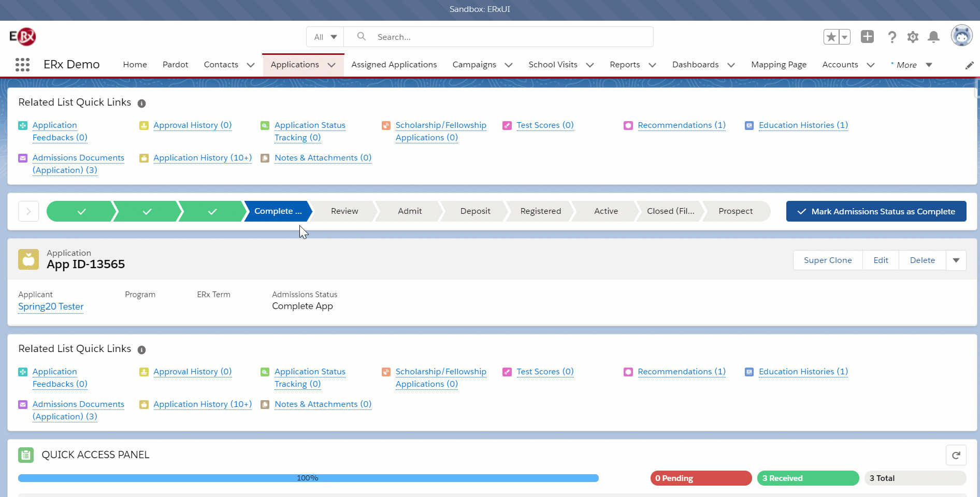The width and height of the screenshot is (980, 497).
Task: Expand the path details chevron
Action: (28, 211)
